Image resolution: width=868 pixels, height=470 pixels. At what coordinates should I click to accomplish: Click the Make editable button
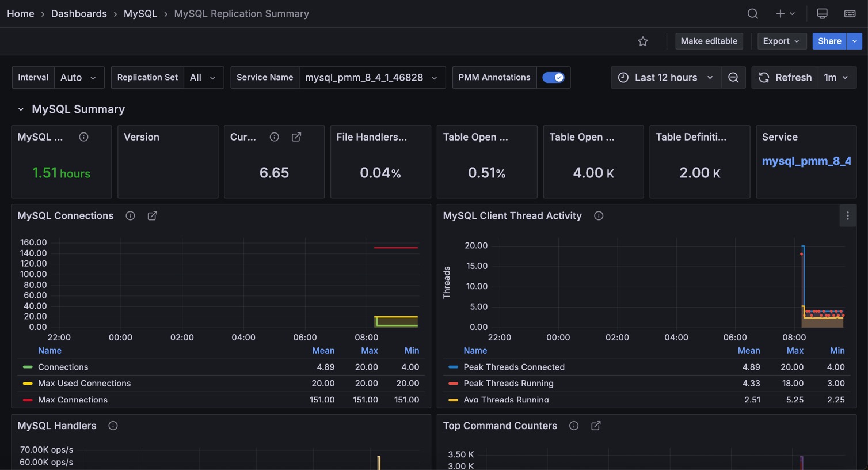pyautogui.click(x=709, y=41)
